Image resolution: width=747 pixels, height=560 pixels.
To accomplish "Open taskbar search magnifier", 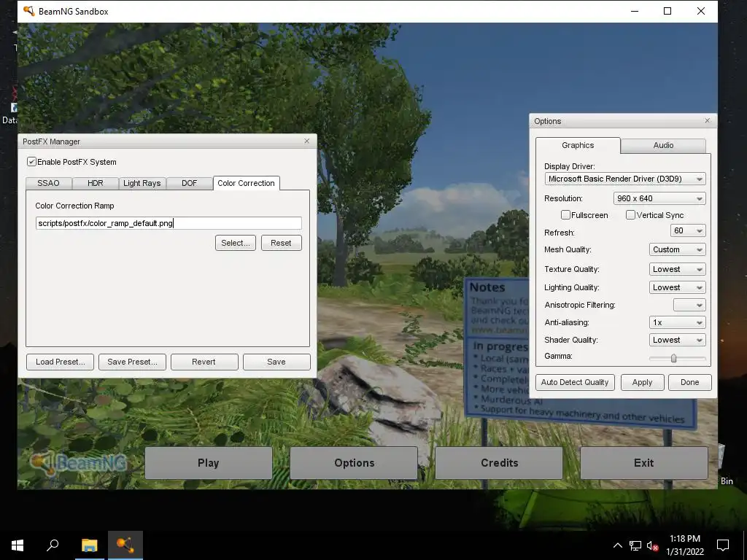I will pyautogui.click(x=53, y=545).
